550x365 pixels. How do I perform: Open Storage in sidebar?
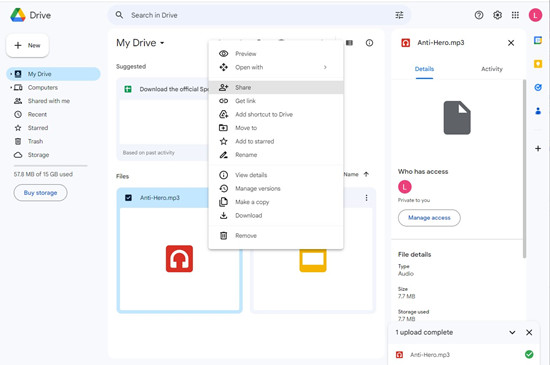tap(53, 155)
